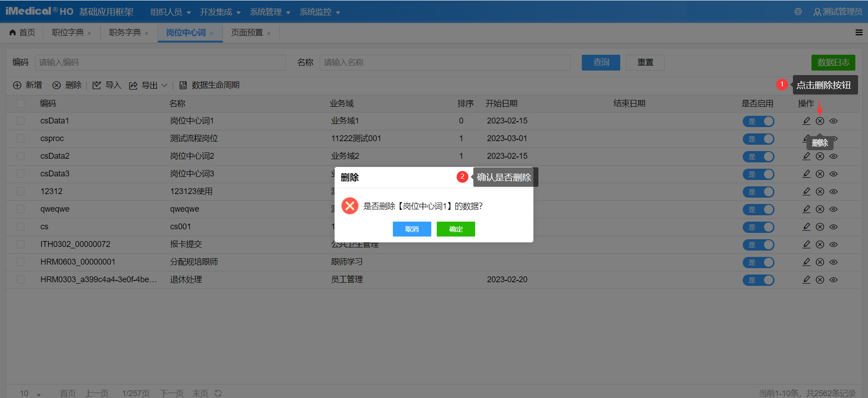Click the settings gear icon in header
Viewport: 868px width, 398px height.
798,12
